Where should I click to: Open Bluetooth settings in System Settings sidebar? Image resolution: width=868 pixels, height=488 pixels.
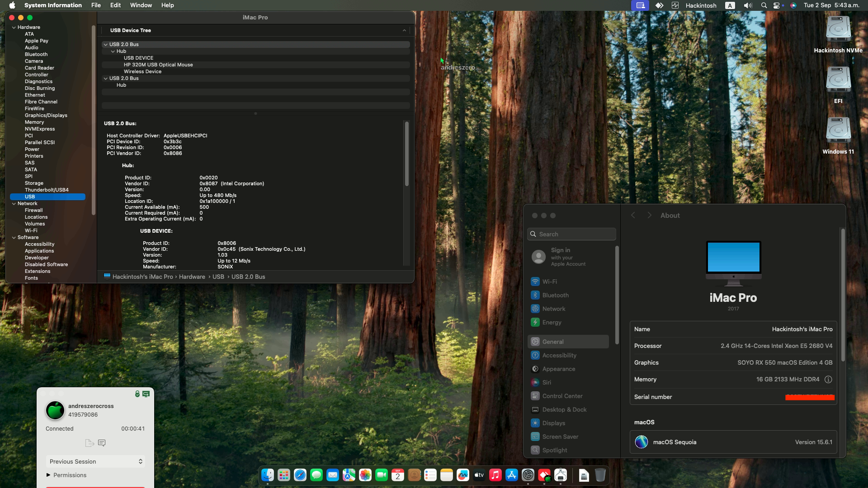(555, 295)
